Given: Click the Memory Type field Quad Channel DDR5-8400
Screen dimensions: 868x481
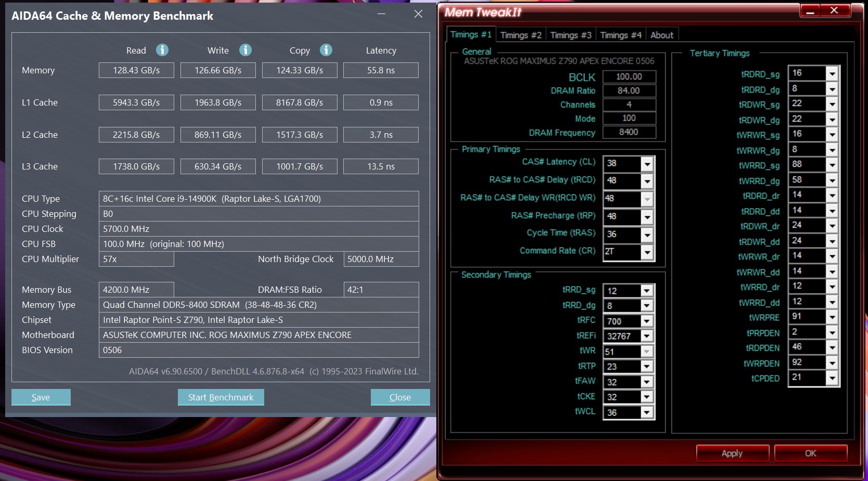Looking at the screenshot, I should pyautogui.click(x=258, y=305).
